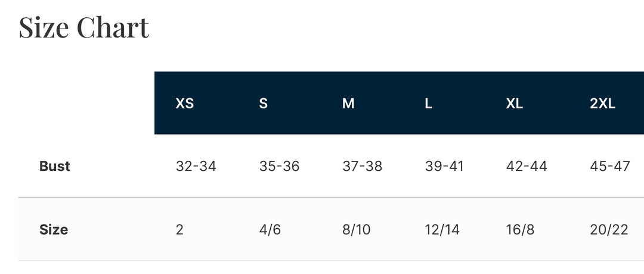This screenshot has width=644, height=274.
Task: Click the Size row label
Action: click(54, 229)
